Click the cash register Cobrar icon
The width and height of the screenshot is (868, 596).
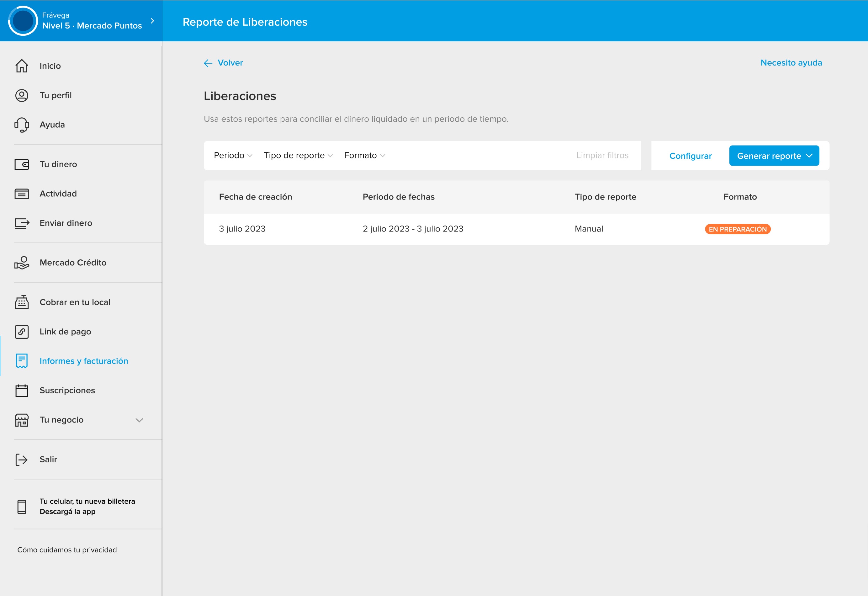(x=22, y=302)
